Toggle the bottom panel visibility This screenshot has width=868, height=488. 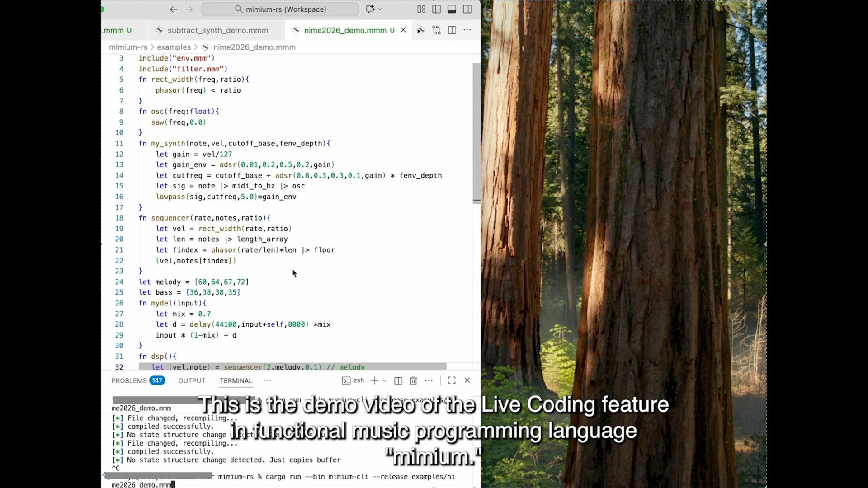click(452, 9)
